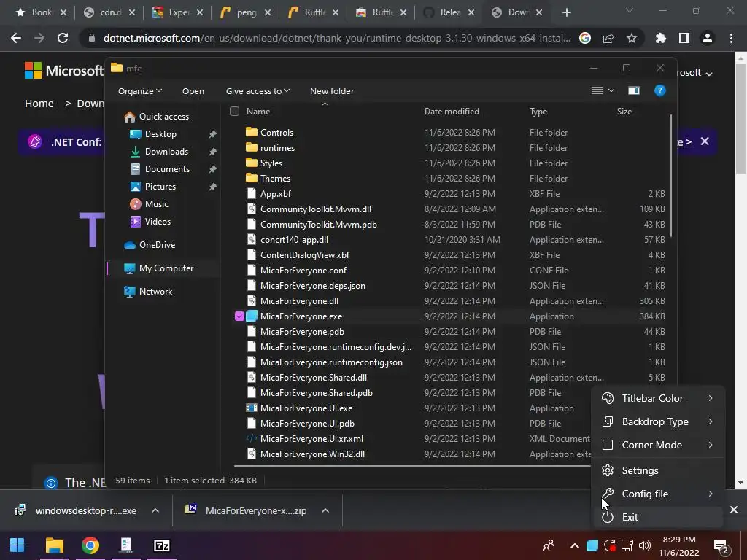Uncheck the MicaForEveryone.exe checkbox

pyautogui.click(x=239, y=316)
